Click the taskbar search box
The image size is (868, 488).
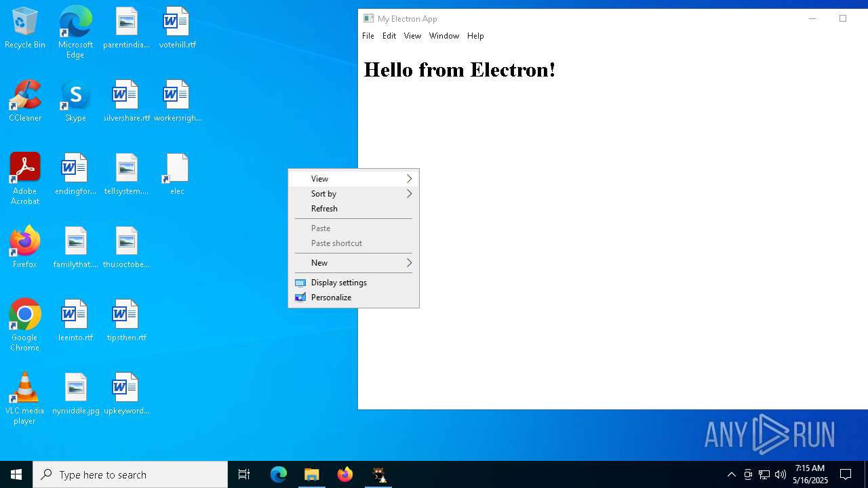[x=130, y=474]
